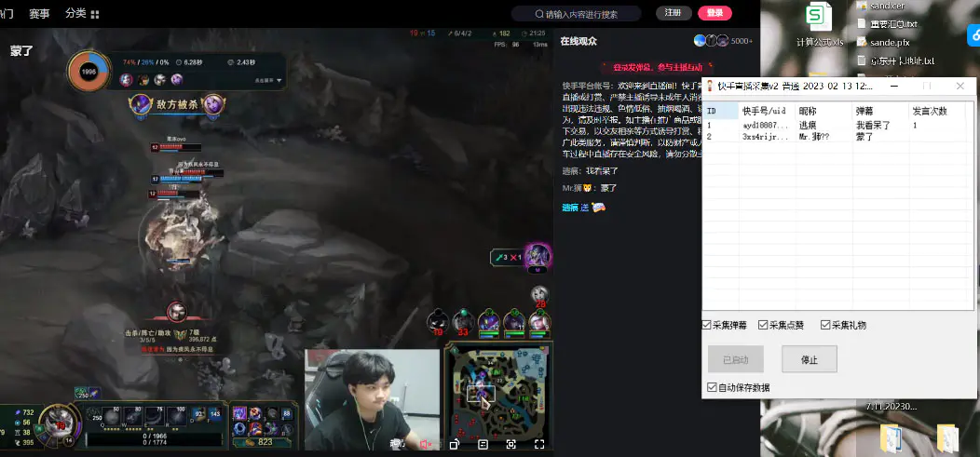Select the sand.cer certificate file on desktop
Viewport: 980px width, 457px height.
coord(882,5)
